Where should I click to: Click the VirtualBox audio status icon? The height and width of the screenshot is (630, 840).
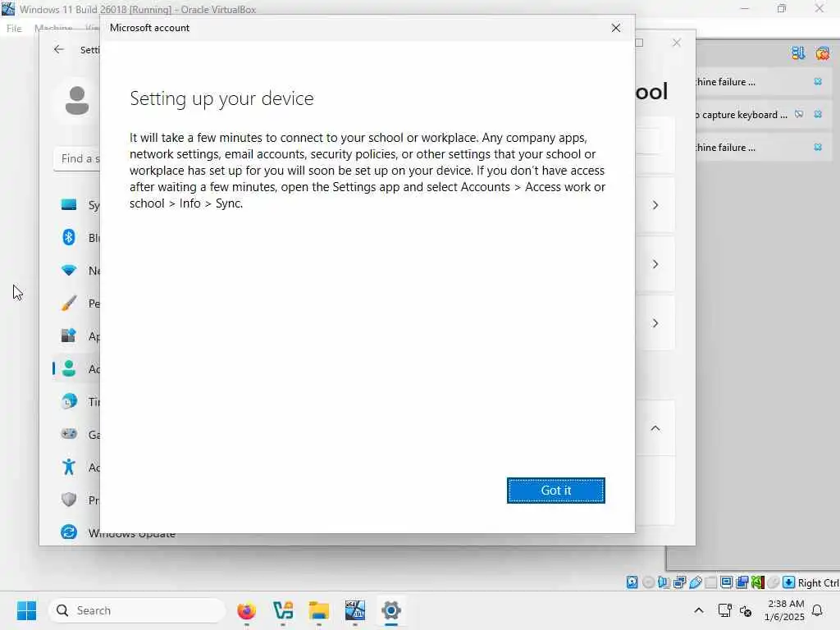tap(664, 582)
